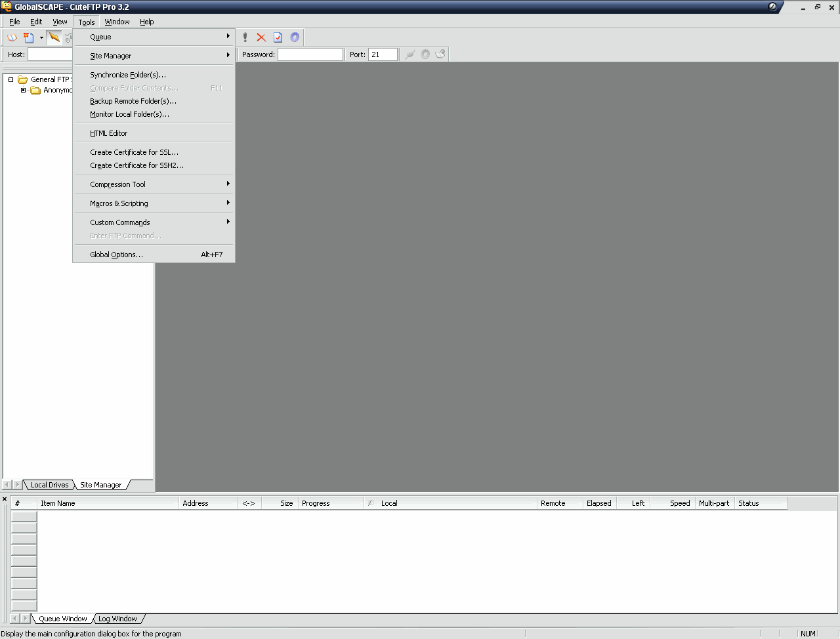The width and height of the screenshot is (840, 639).
Task: Sort queue by Address column header
Action: click(208, 503)
